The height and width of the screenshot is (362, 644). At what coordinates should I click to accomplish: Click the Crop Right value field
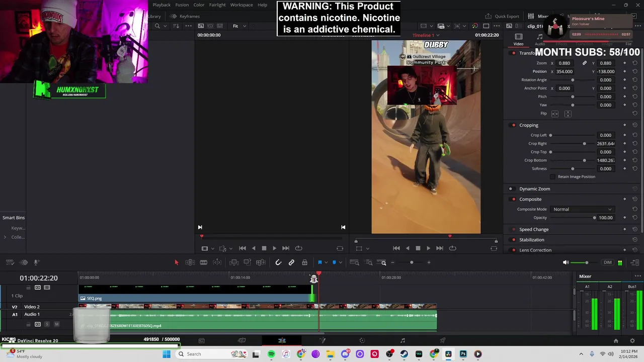tap(606, 144)
